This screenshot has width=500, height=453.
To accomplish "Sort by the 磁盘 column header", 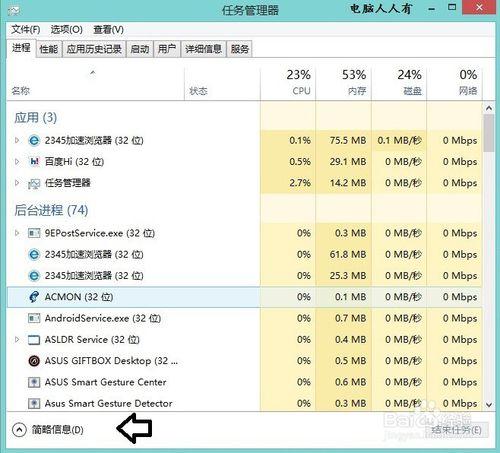I will [399, 84].
